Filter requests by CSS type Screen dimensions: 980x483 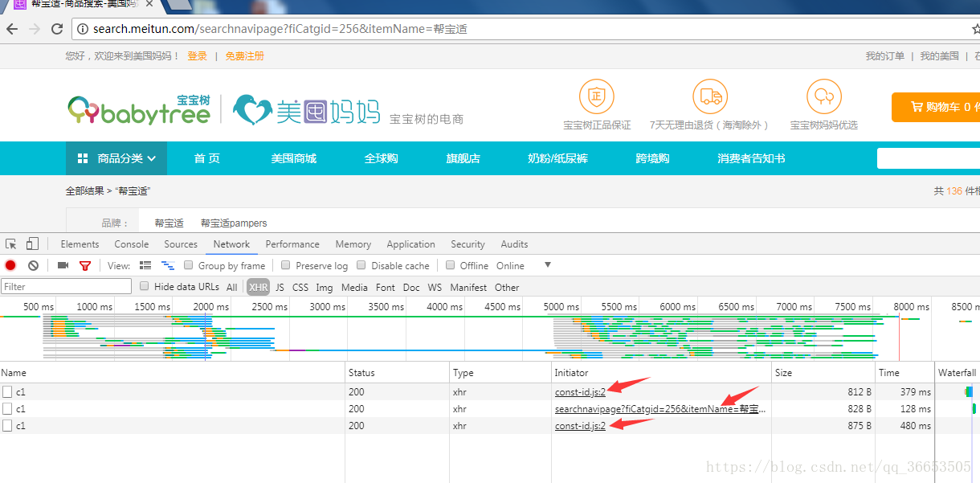point(300,287)
